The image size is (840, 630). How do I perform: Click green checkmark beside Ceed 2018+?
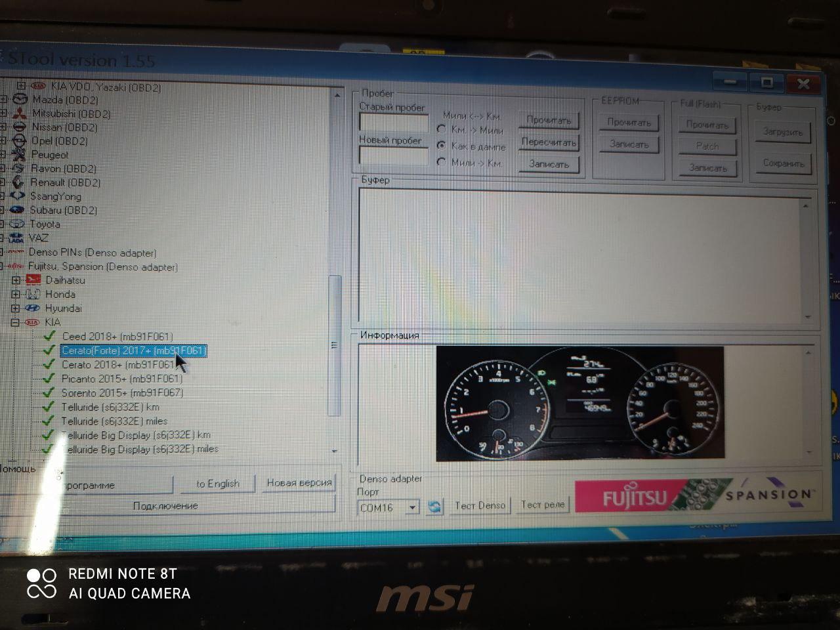(x=49, y=336)
